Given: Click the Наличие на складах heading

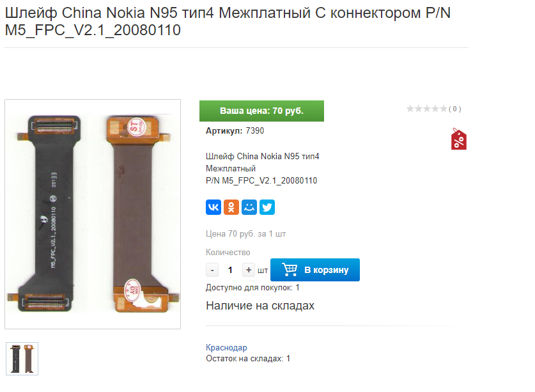Looking at the screenshot, I should (260, 306).
